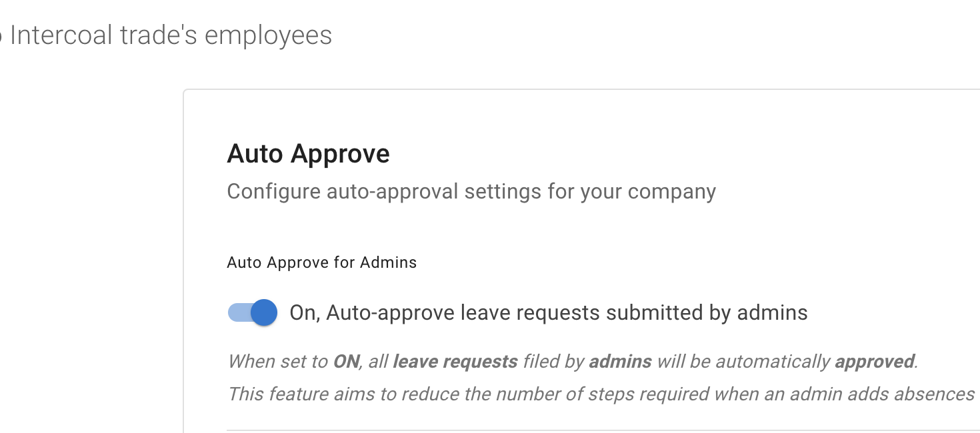Select the toggle's On status label text
The width and height of the screenshot is (980, 433).
[x=548, y=312]
